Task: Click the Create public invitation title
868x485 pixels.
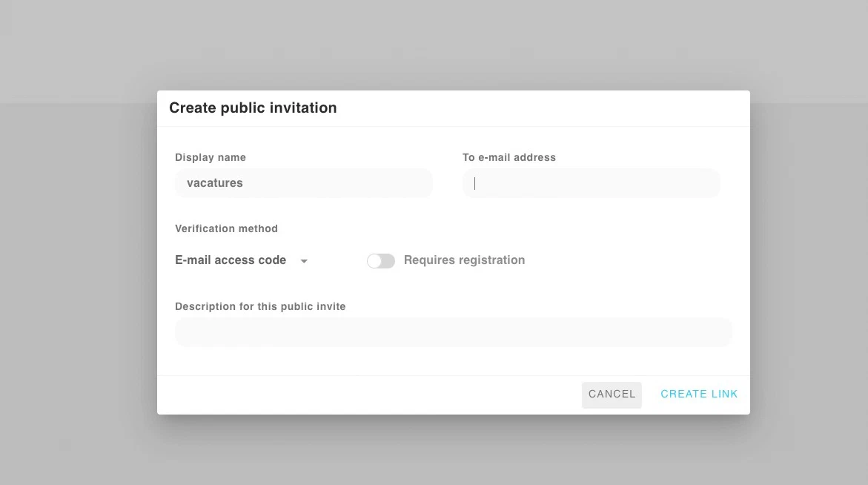Action: click(x=253, y=108)
